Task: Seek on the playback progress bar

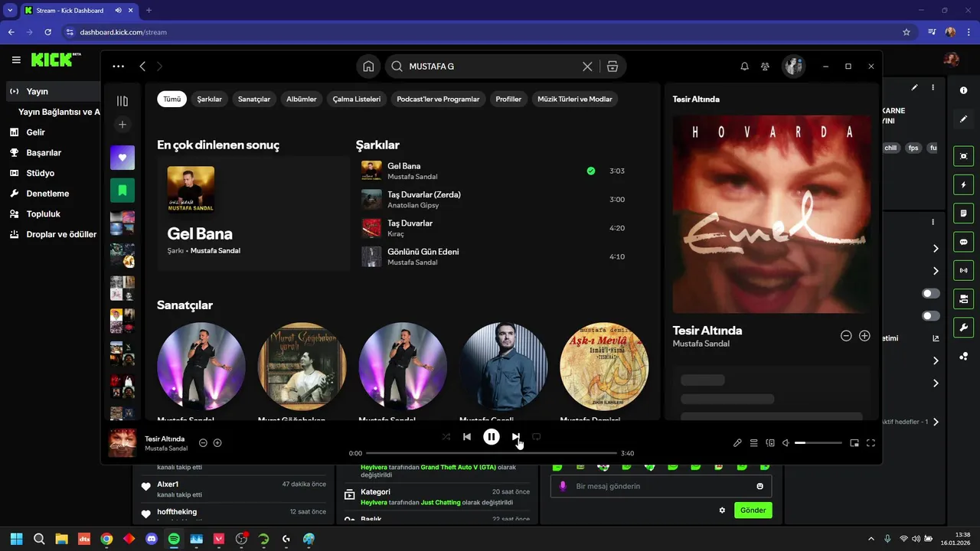Action: [491, 453]
